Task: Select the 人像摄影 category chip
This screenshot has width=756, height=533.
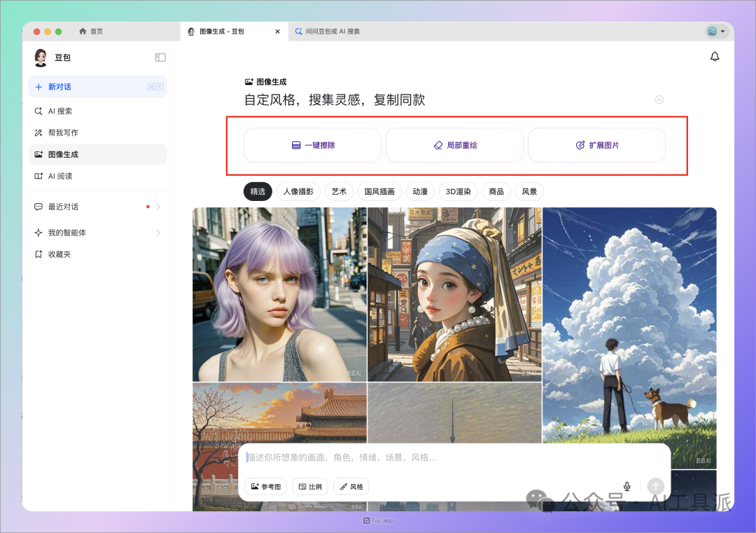Action: [298, 191]
